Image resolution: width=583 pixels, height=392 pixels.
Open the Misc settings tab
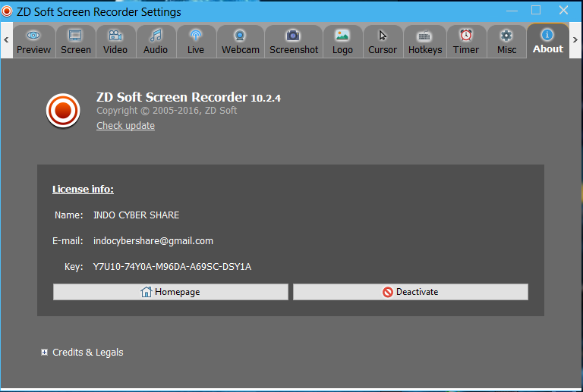tap(506, 42)
